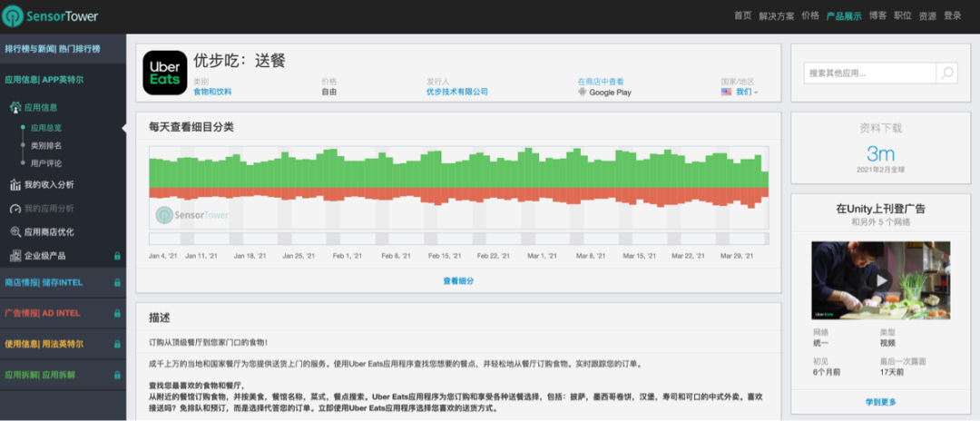This screenshot has width=980, height=421.
Task: Open the 我们 country dropdown
Action: point(747,92)
